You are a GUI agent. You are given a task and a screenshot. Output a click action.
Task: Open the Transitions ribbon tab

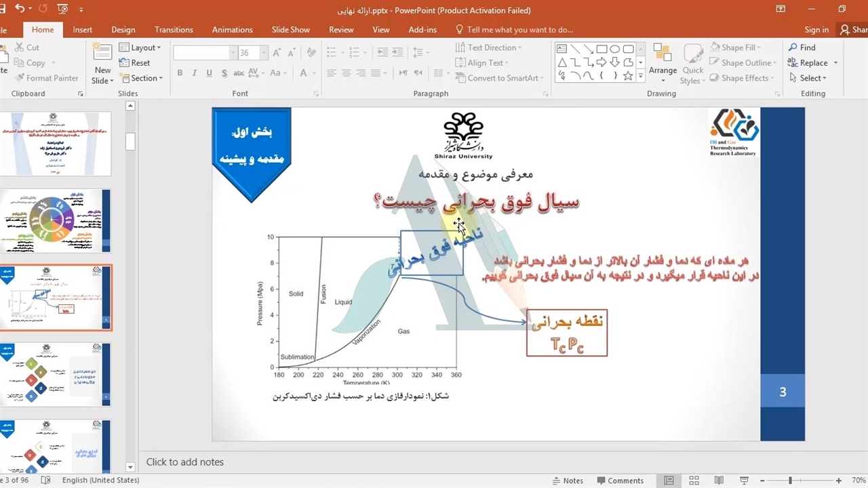(x=174, y=30)
